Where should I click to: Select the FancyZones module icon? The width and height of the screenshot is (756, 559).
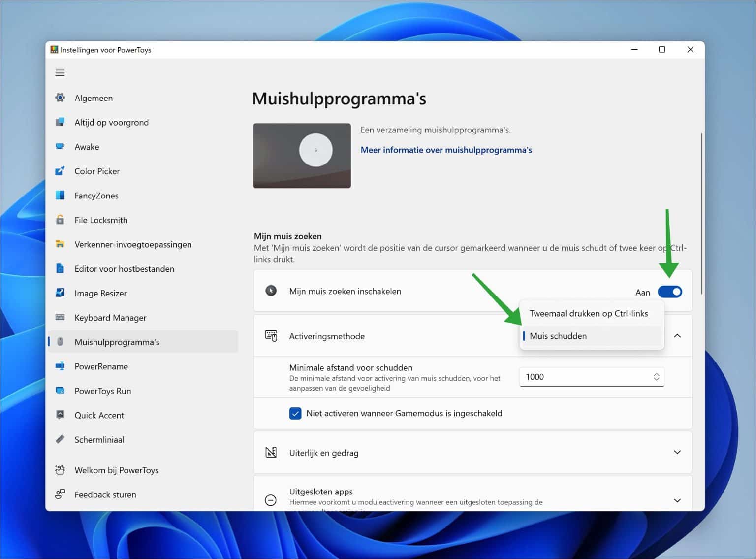[60, 195]
